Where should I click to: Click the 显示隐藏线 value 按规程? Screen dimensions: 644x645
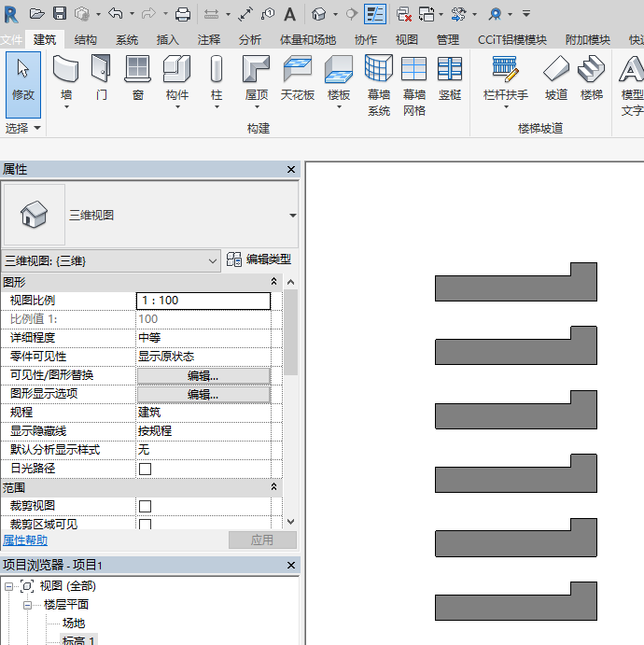click(203, 431)
